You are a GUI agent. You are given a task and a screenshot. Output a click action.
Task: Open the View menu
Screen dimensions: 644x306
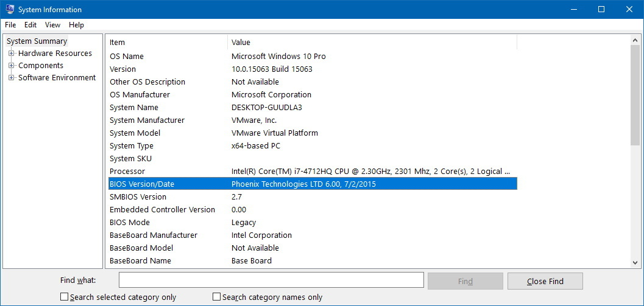click(x=52, y=24)
